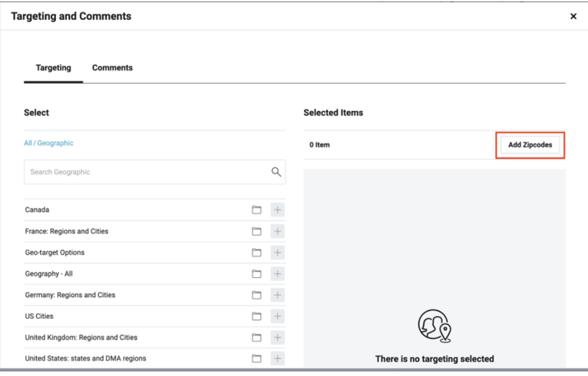Open Germany: Regions and Cities folder icon
This screenshot has height=376, width=588.
tap(257, 295)
